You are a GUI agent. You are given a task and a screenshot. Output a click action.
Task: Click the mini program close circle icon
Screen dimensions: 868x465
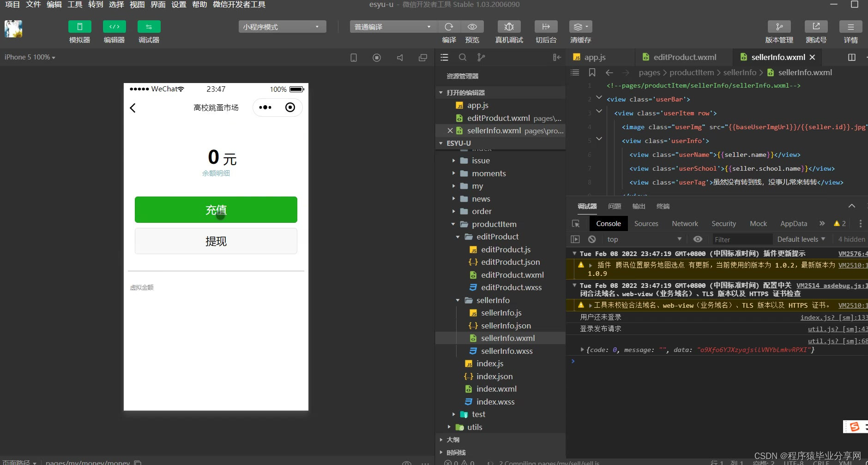[x=290, y=107]
